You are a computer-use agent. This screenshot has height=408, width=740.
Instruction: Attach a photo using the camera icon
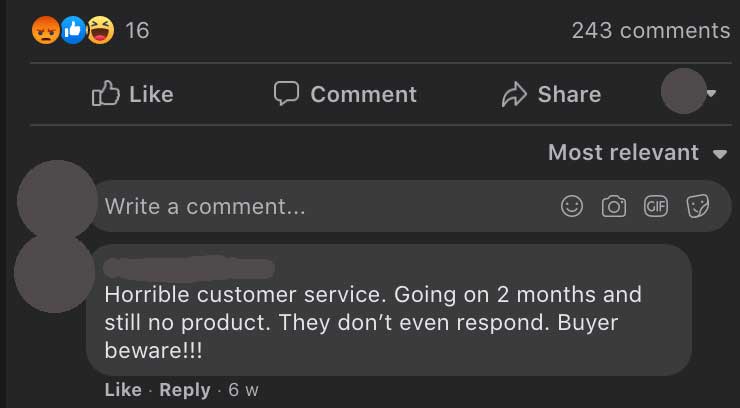point(614,206)
